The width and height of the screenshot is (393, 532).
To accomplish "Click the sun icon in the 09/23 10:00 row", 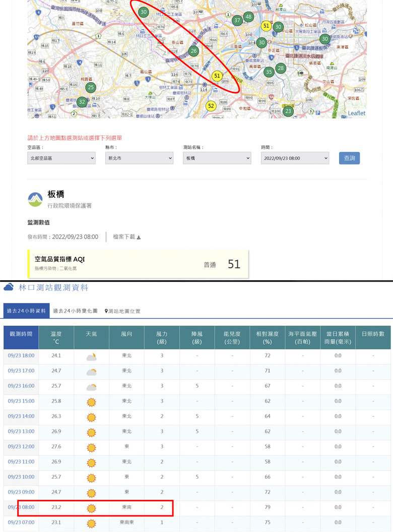I will pyautogui.click(x=91, y=478).
